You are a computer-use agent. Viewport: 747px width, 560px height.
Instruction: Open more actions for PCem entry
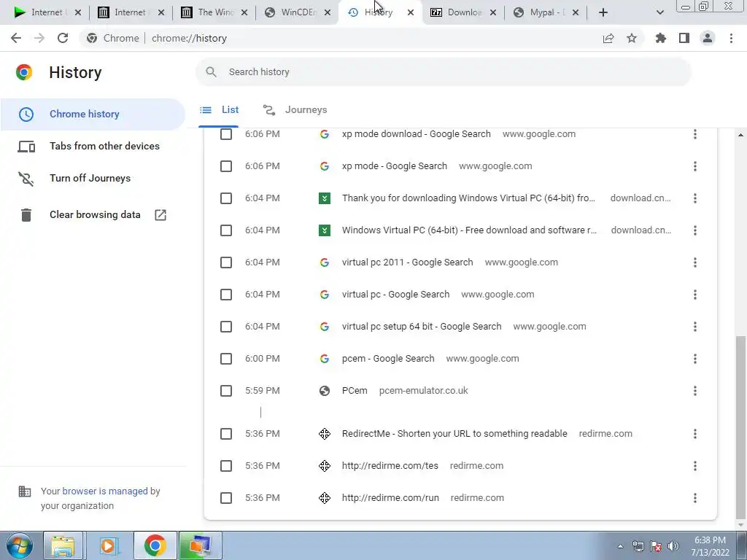(695, 391)
